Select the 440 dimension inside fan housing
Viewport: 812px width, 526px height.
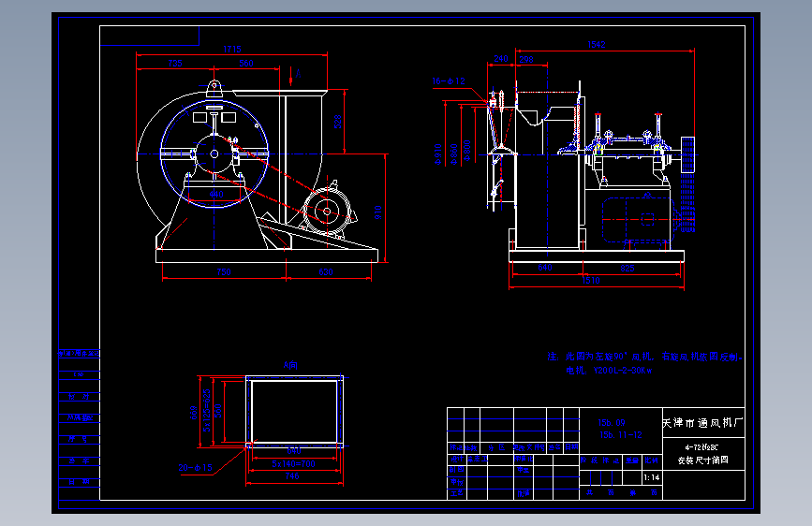[216, 194]
